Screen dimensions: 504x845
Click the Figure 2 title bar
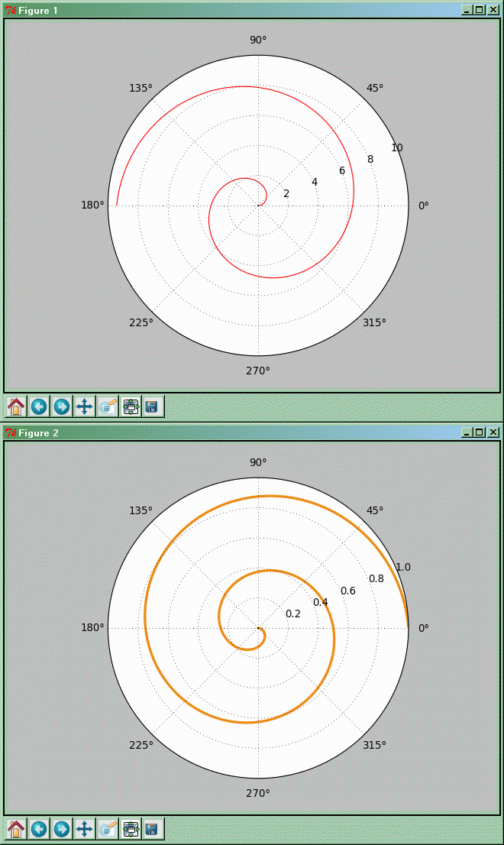pos(229,432)
